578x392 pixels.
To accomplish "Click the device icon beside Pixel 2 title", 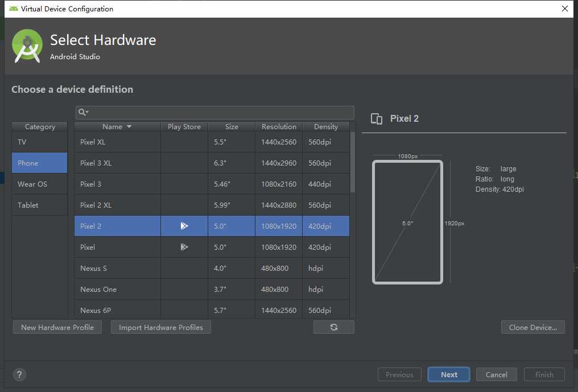I will pyautogui.click(x=376, y=119).
